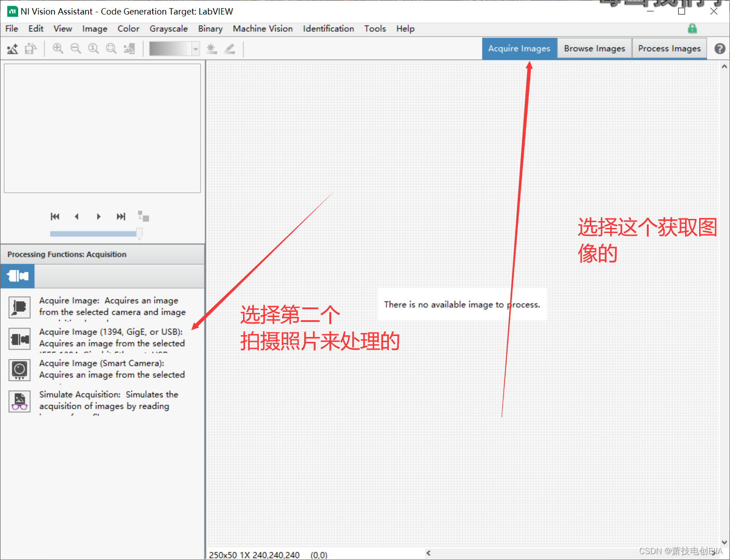Open the Identification menu

pyautogui.click(x=328, y=29)
